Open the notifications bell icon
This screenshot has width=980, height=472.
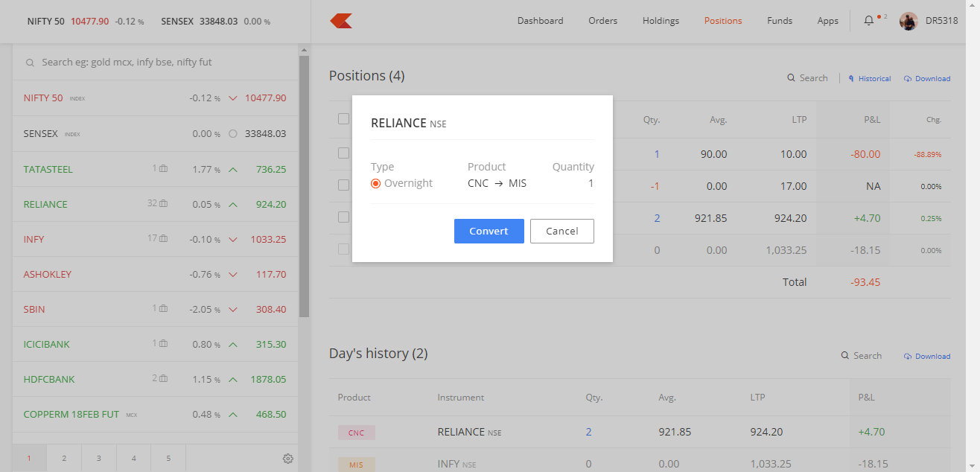tap(868, 21)
